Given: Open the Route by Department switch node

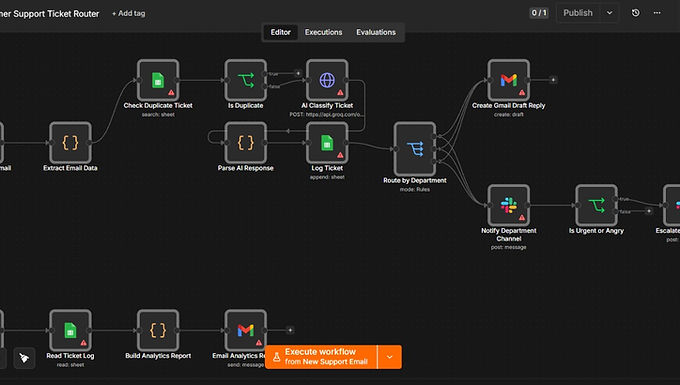Looking at the screenshot, I should click(x=415, y=149).
